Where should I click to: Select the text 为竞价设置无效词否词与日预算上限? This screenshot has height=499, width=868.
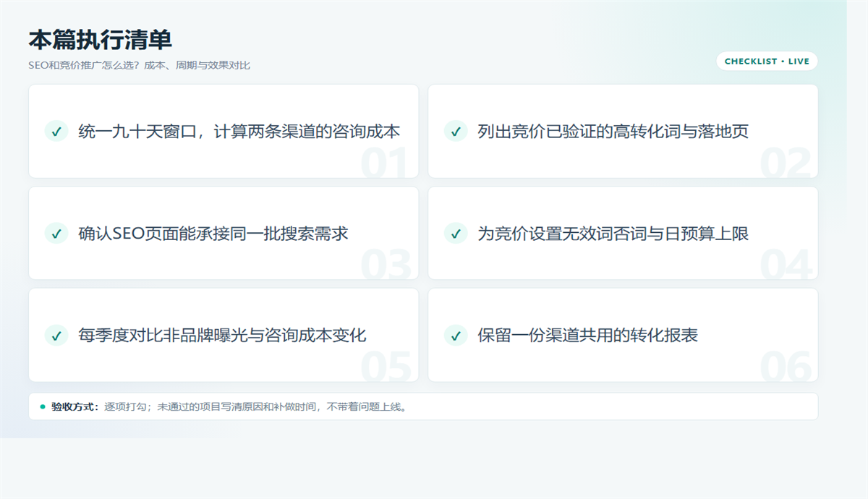tap(613, 234)
